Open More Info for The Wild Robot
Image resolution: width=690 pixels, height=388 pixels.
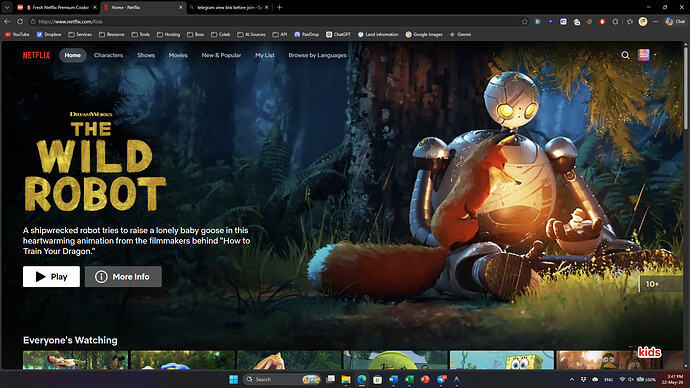[x=123, y=276]
